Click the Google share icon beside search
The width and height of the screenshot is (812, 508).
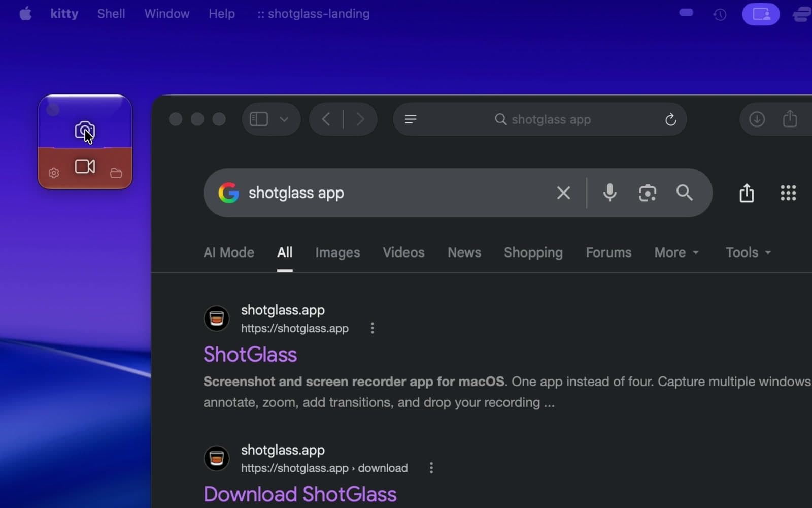[x=747, y=193]
